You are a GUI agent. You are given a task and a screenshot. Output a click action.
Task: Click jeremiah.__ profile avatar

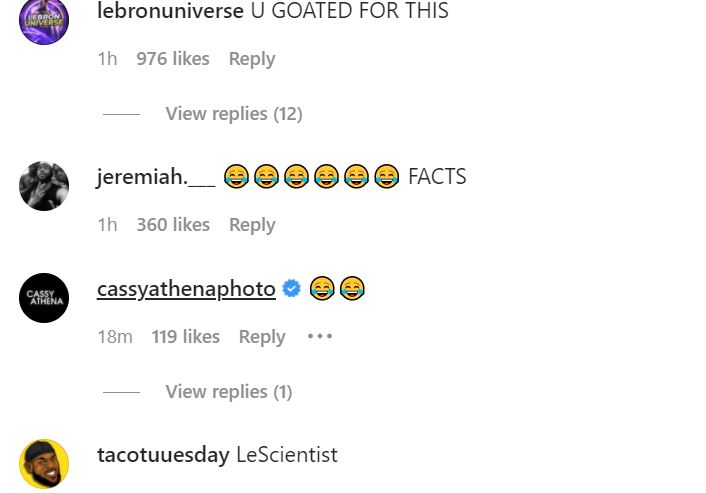[x=44, y=186]
